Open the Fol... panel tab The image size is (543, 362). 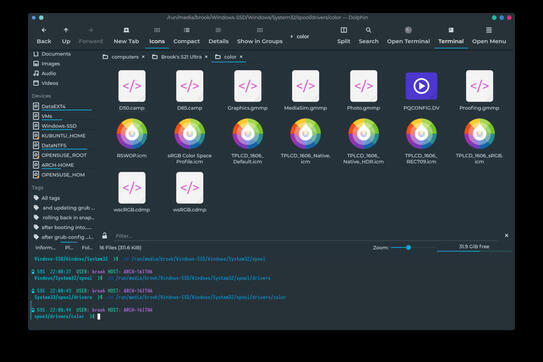87,248
